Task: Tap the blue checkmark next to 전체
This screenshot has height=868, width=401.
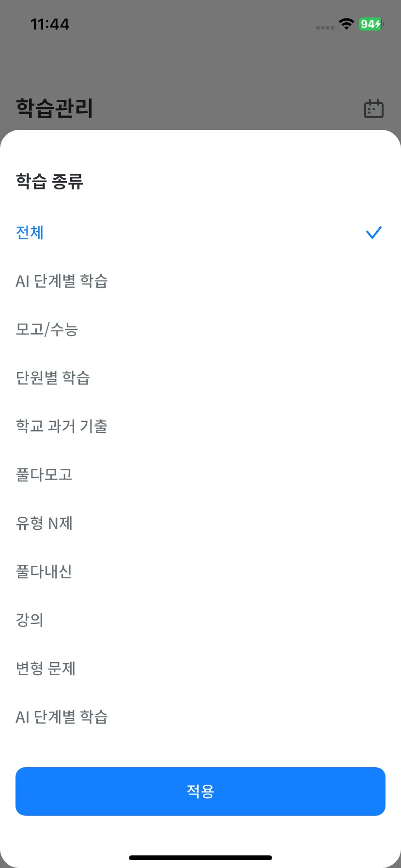Action: (x=373, y=232)
